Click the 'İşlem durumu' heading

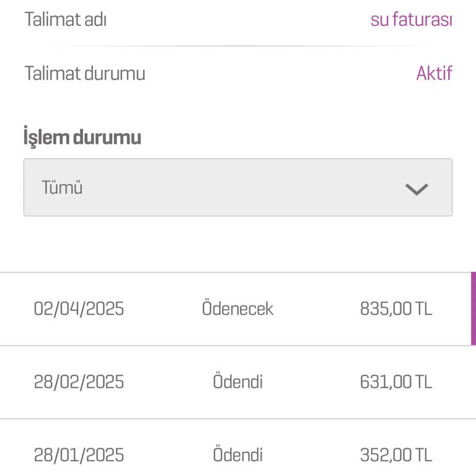(82, 137)
